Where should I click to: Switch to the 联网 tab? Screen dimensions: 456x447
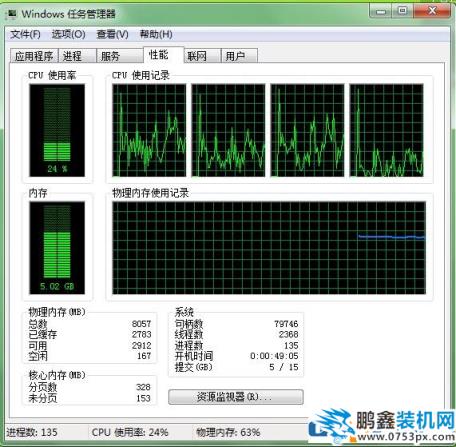(202, 56)
